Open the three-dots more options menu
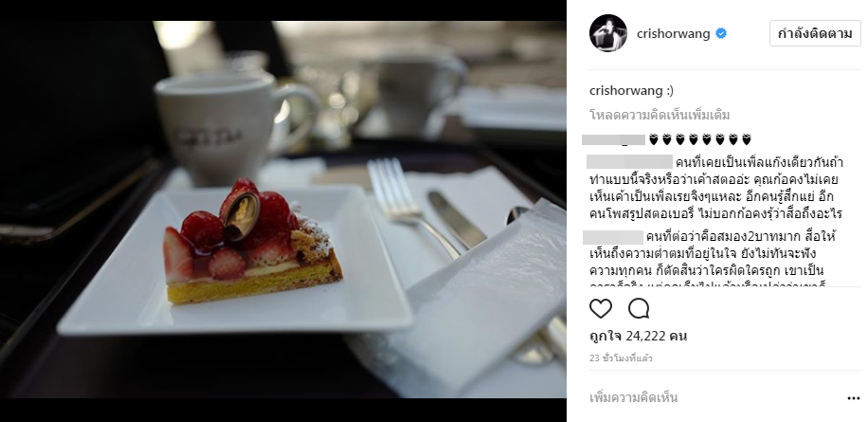 click(x=853, y=398)
